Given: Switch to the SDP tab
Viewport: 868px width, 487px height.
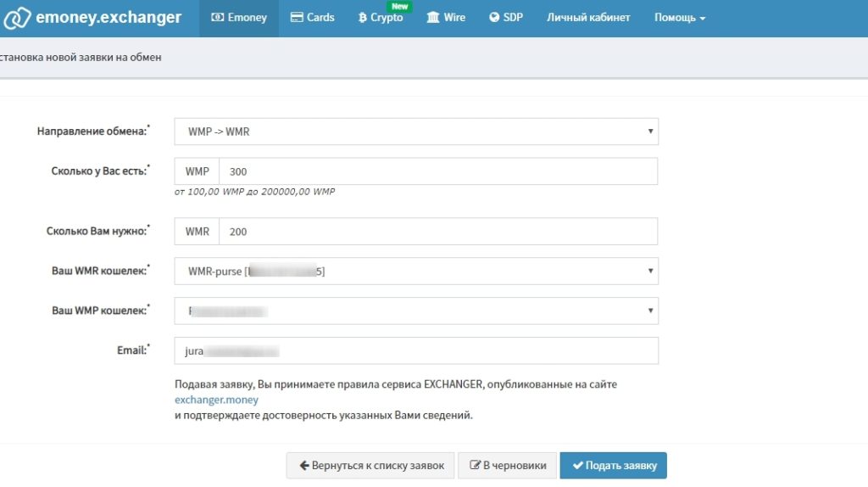Looking at the screenshot, I should 506,18.
